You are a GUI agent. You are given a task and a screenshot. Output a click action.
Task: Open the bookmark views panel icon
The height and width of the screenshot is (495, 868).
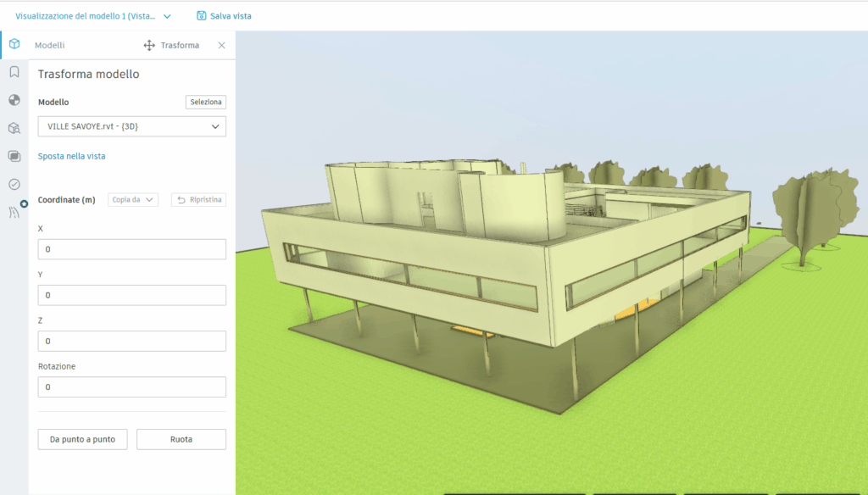pyautogui.click(x=14, y=72)
